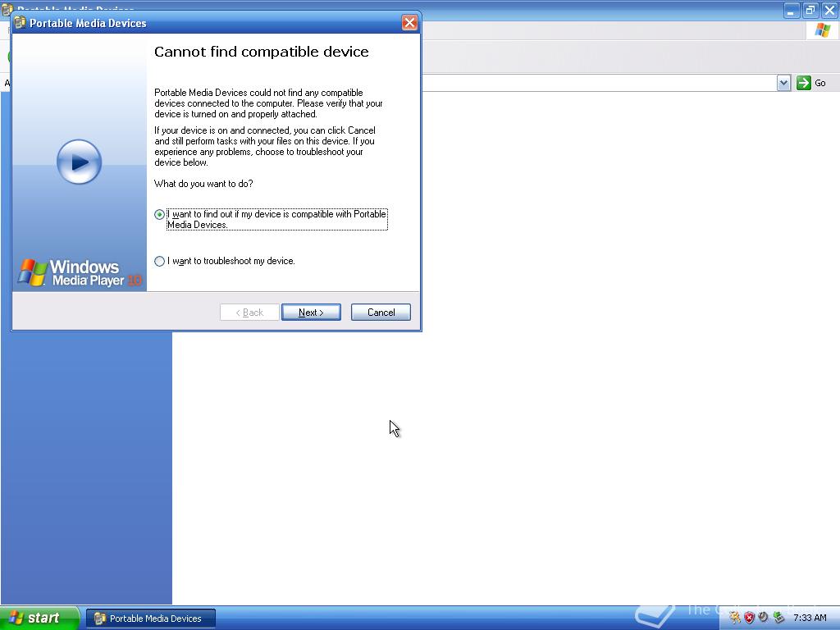Minimize the background Portable Media Devices window
The width and height of the screenshot is (840, 630).
click(x=791, y=10)
